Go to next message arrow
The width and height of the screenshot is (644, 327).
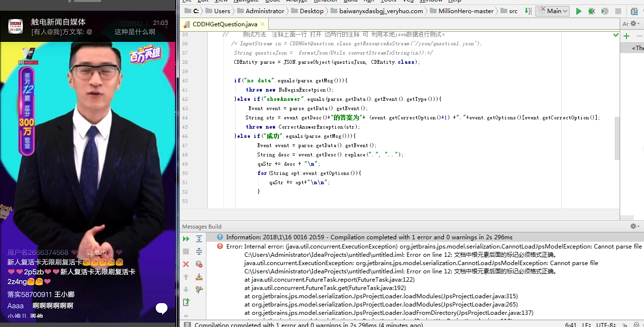click(x=186, y=289)
